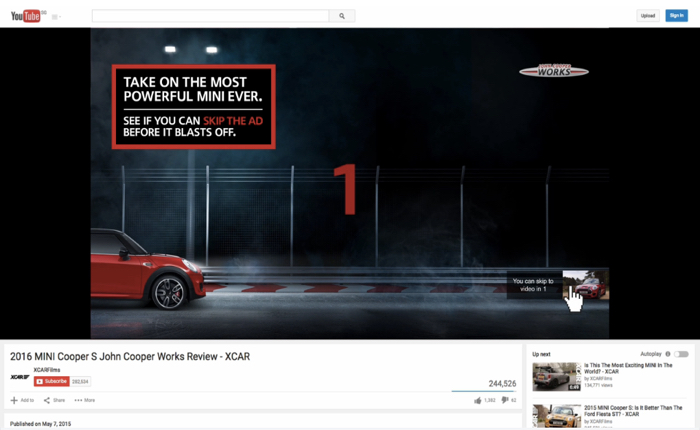The height and width of the screenshot is (430, 700).
Task: Open 'Is This The Most Exciting MINI In The World?' title
Action: [628, 368]
